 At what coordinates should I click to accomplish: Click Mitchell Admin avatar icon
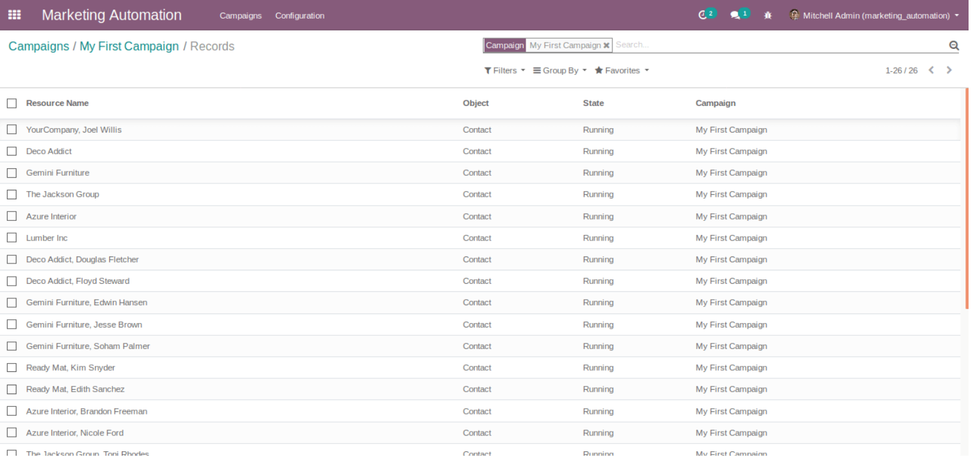tap(794, 15)
